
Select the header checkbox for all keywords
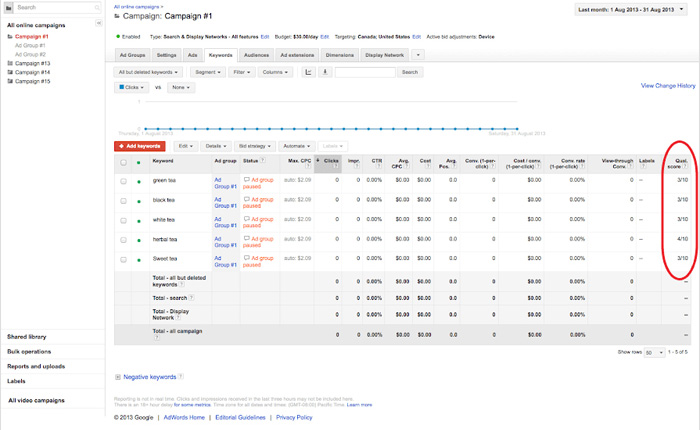point(123,162)
